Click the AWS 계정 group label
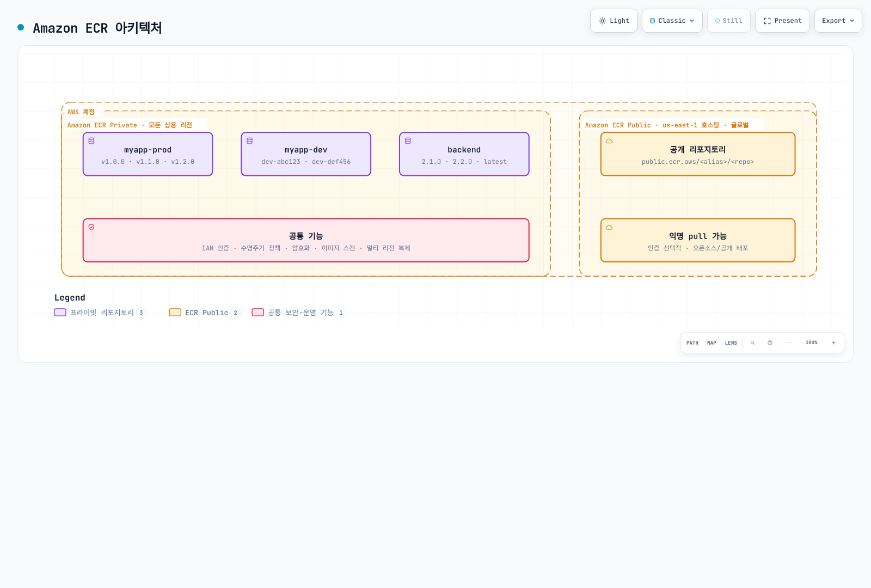The width and height of the screenshot is (871, 588). [81, 112]
